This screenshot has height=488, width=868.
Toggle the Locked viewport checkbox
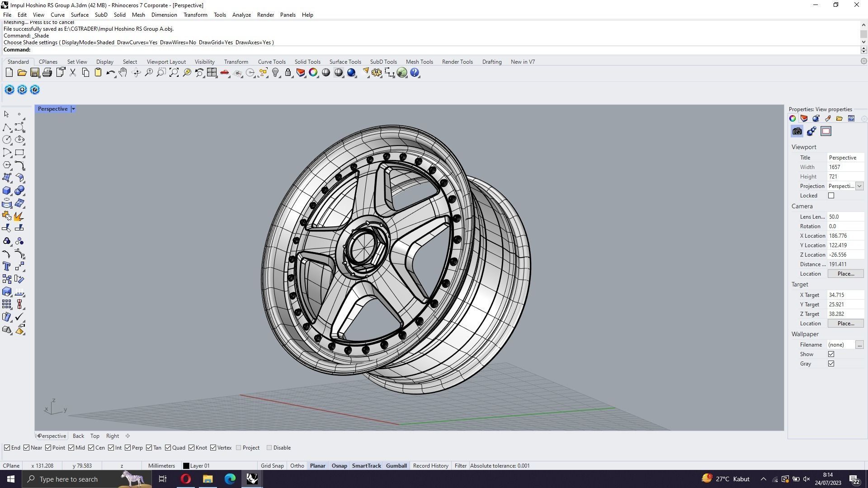pyautogui.click(x=831, y=196)
